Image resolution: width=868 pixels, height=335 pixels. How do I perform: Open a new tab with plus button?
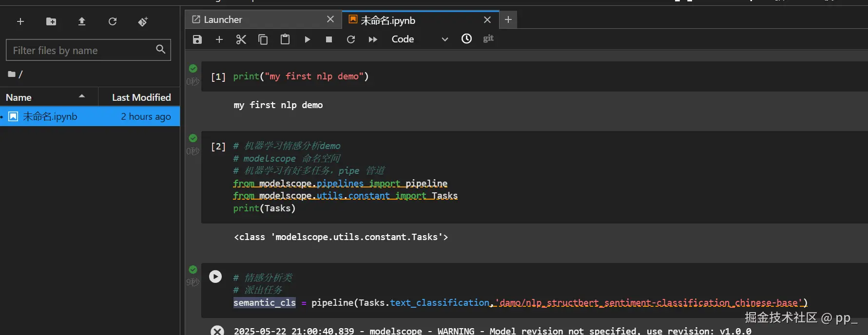(x=508, y=19)
